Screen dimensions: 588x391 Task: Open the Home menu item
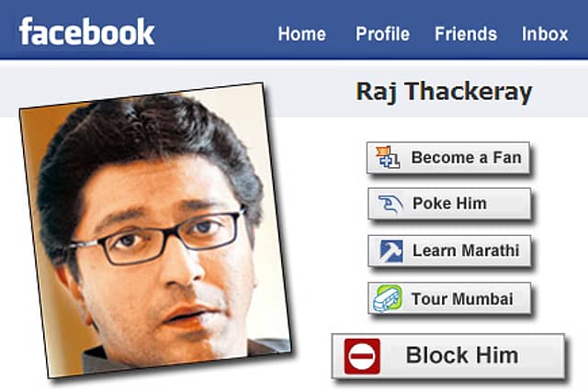coord(302,34)
